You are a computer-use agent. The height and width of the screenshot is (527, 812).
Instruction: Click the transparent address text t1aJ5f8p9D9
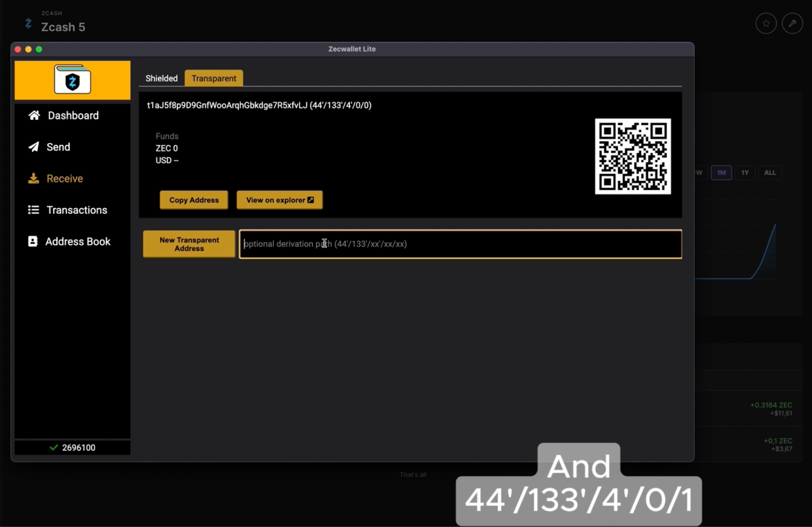click(x=259, y=105)
